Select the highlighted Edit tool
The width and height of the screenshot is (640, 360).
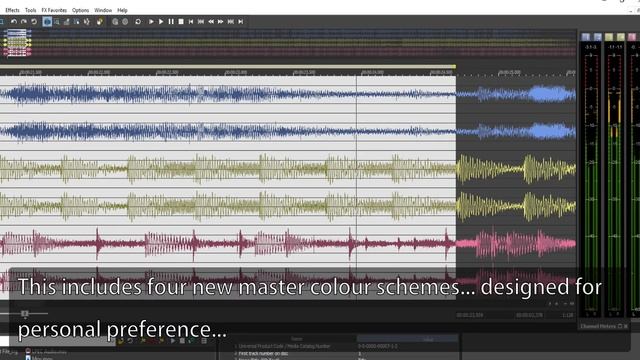[x=47, y=22]
